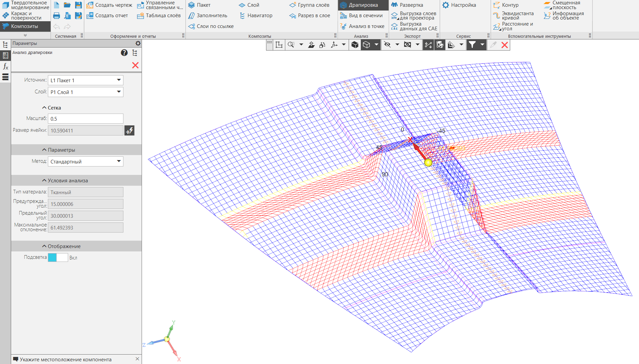
Task: Click the filter funnel icon
Action: point(472,45)
